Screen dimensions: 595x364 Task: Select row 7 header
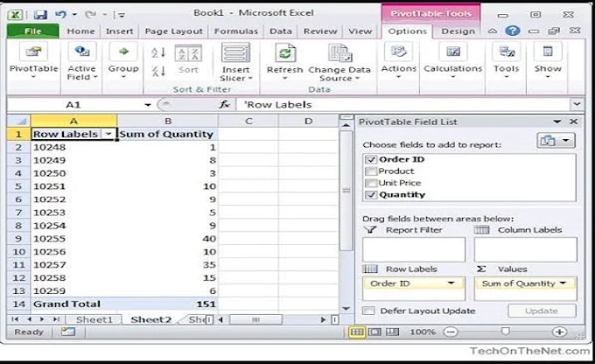18,213
